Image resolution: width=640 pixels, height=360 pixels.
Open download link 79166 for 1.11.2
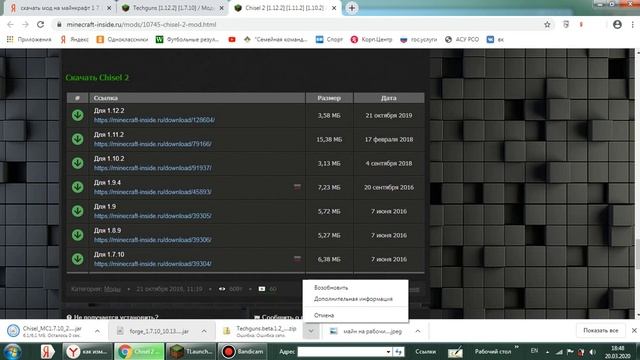pos(153,144)
